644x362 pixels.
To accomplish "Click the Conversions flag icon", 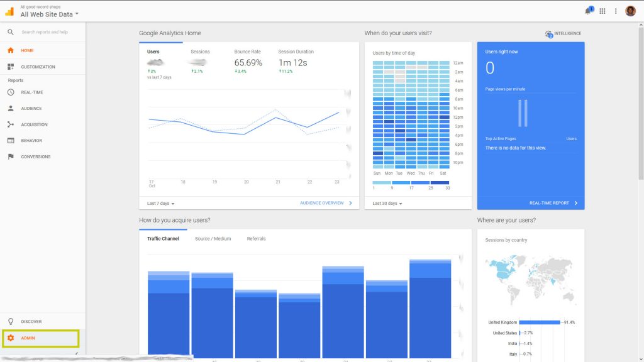I will (11, 156).
